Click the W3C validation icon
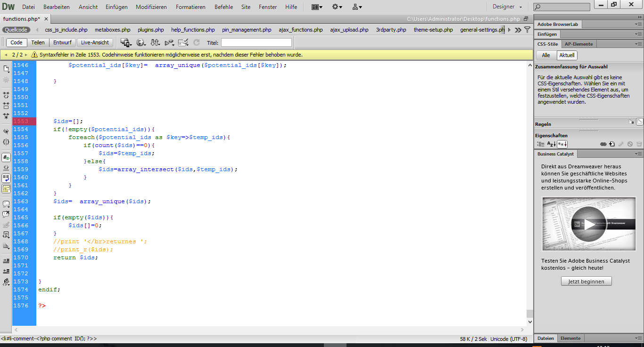The height and width of the screenshot is (347, 644). pyautogui.click(x=169, y=42)
